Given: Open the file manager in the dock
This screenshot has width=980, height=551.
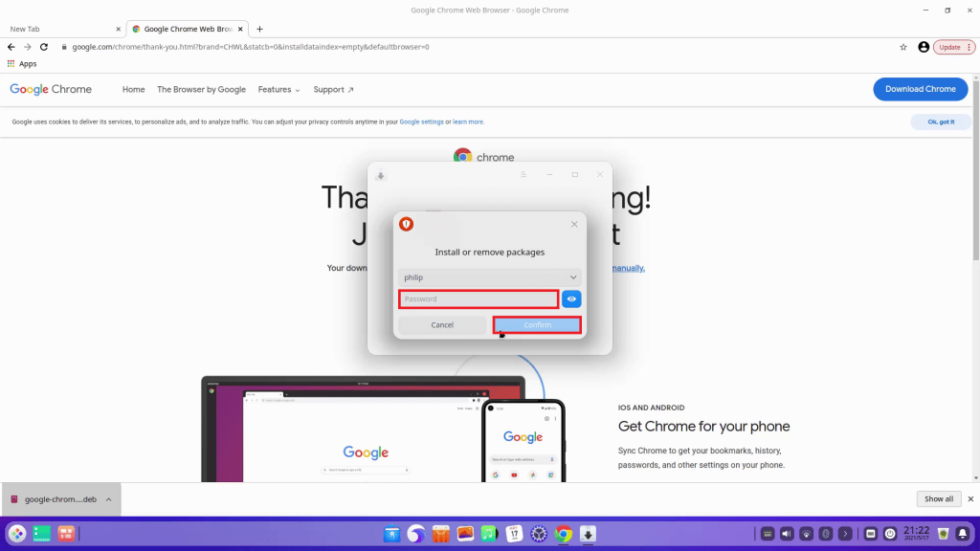Looking at the screenshot, I should coord(391,534).
